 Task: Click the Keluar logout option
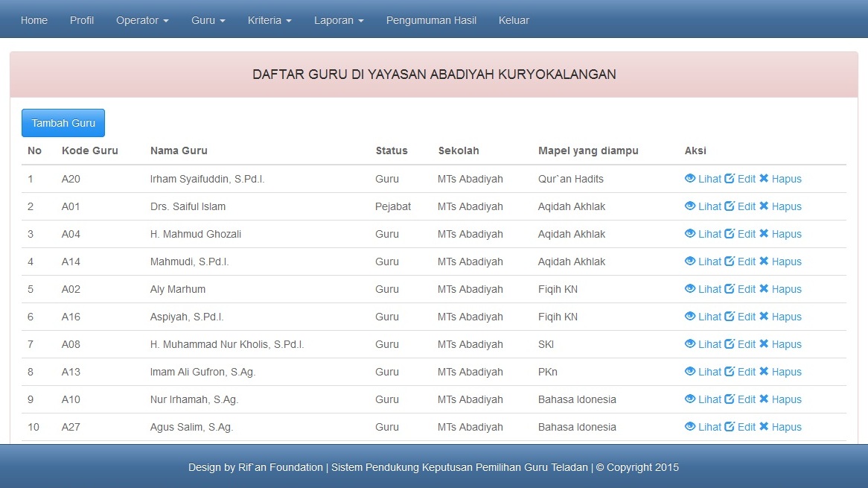click(514, 20)
